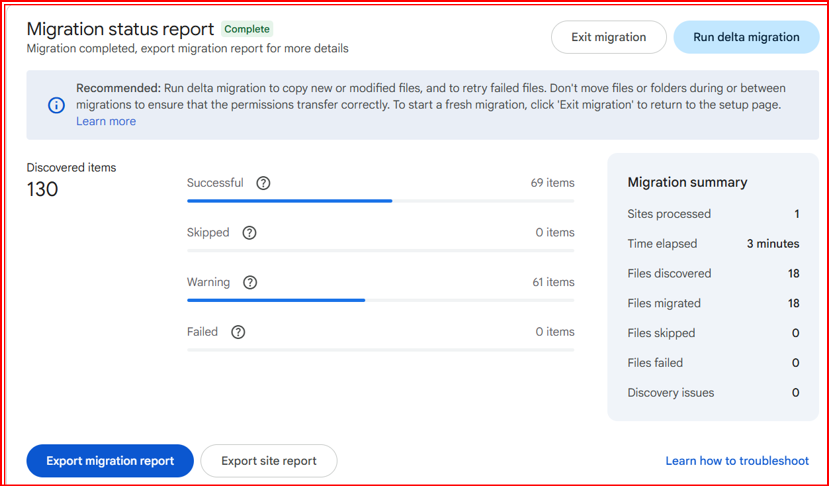Click the green Complete status badge

(x=247, y=29)
